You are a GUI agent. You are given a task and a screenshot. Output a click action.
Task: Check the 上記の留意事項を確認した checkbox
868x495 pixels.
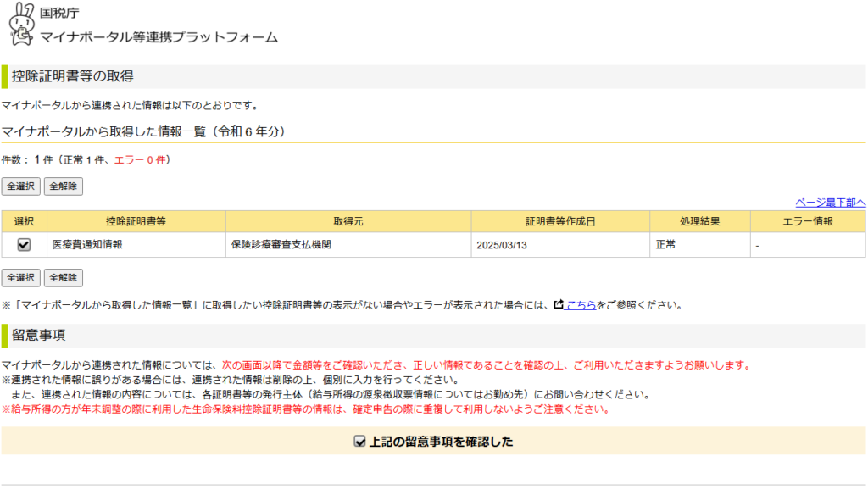359,442
